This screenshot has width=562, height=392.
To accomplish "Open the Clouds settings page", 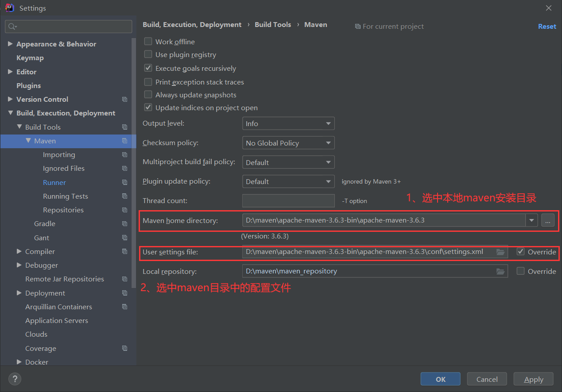I will 36,334.
